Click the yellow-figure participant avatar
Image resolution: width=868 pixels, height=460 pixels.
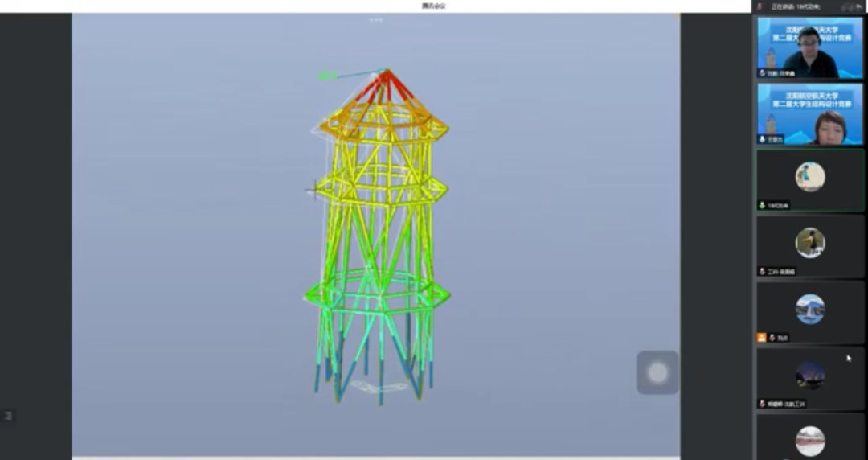pos(810,243)
